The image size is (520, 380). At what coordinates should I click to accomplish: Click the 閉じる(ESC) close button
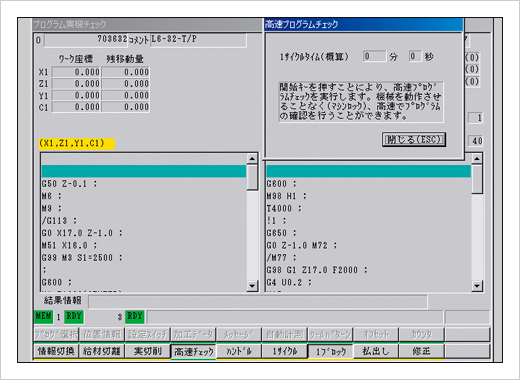click(x=414, y=139)
